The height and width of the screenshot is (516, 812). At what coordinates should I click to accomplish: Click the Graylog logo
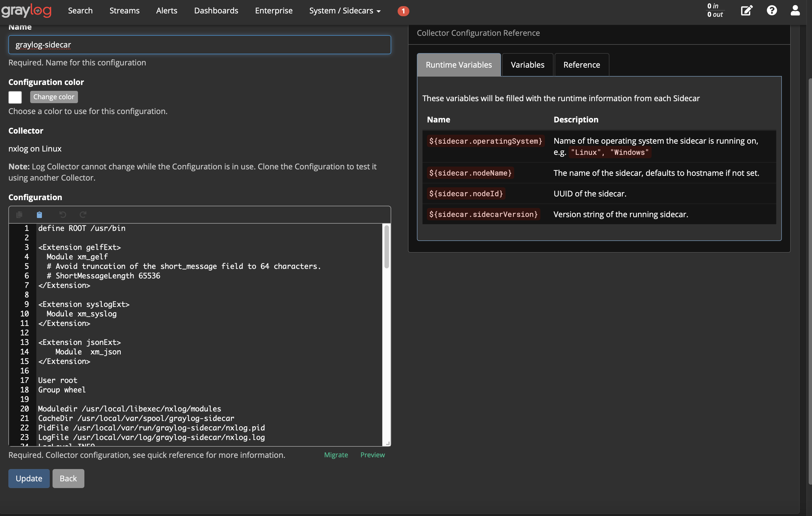pos(26,10)
